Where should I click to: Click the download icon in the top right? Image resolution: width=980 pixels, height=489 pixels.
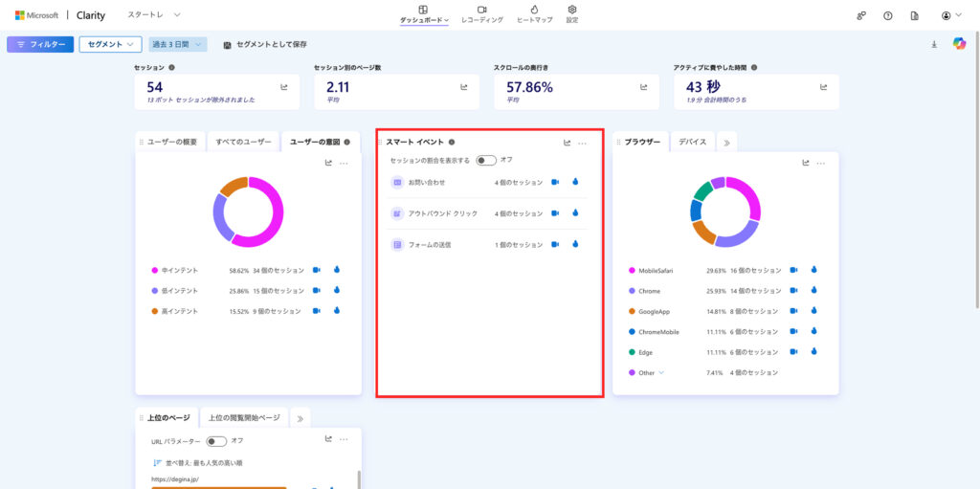(934, 44)
